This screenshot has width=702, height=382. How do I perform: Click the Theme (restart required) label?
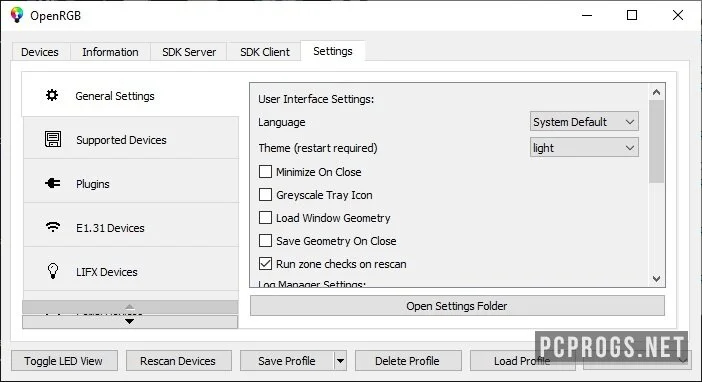click(x=318, y=148)
